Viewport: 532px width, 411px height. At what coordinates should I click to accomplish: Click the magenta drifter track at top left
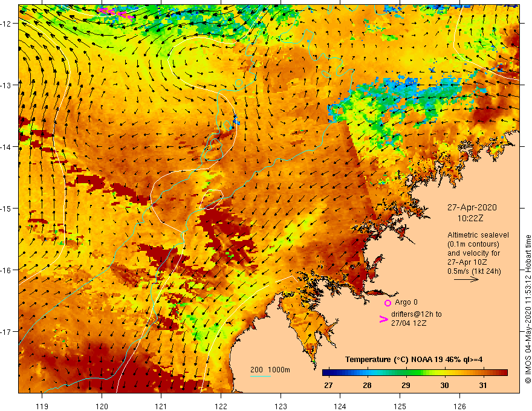116,13
